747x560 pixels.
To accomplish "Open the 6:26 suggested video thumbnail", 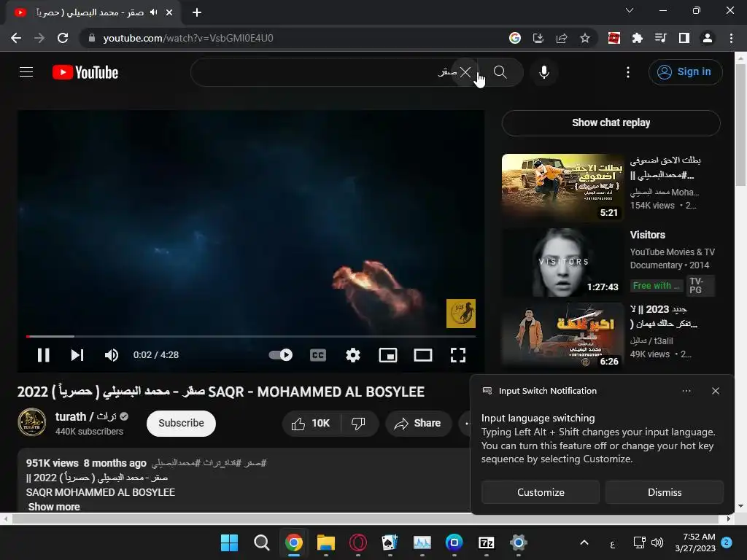I will click(x=562, y=336).
